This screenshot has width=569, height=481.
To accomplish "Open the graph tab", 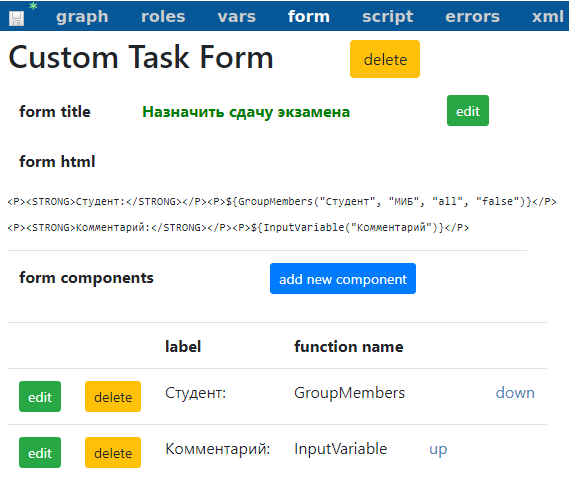I will click(x=82, y=17).
